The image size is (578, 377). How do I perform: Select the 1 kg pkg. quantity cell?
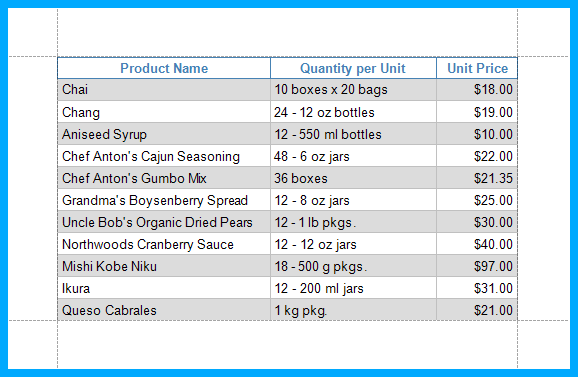(x=353, y=310)
